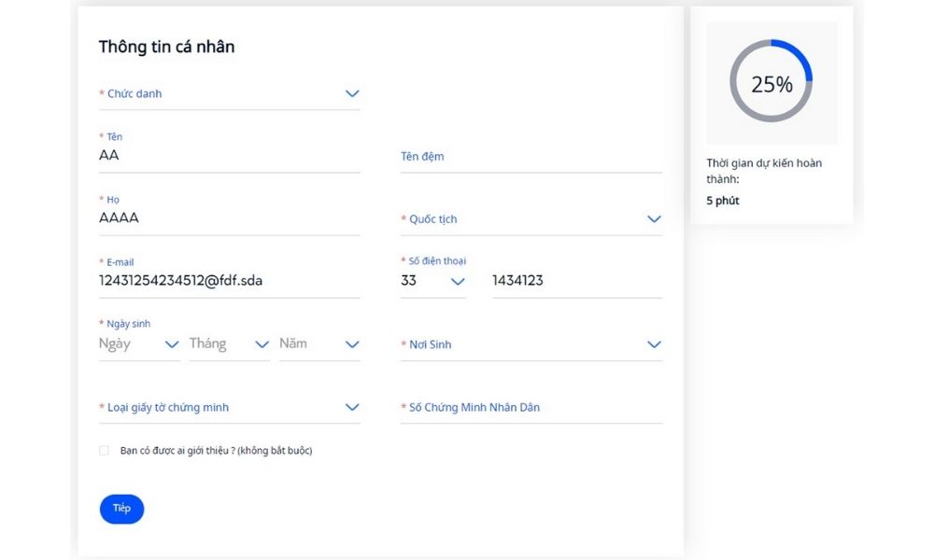Tick the referral checkbox Bạn có được ai giới thiệu
This screenshot has height=560, width=934.
tap(105, 451)
